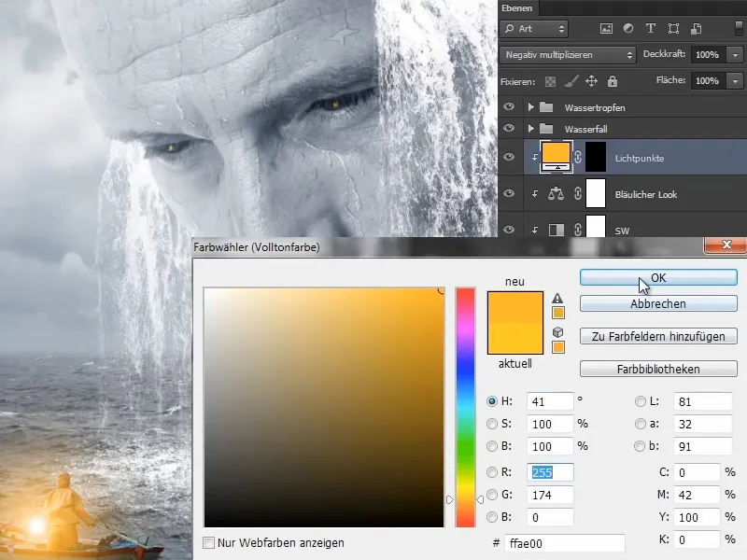Hide the Wasserfall group
The height and width of the screenshot is (560, 747).
509,128
